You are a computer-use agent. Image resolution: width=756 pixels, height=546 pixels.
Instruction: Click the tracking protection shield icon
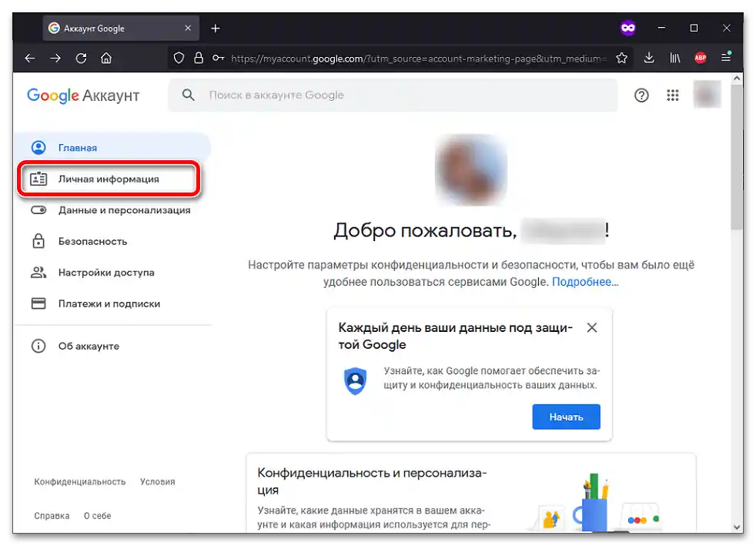(179, 59)
